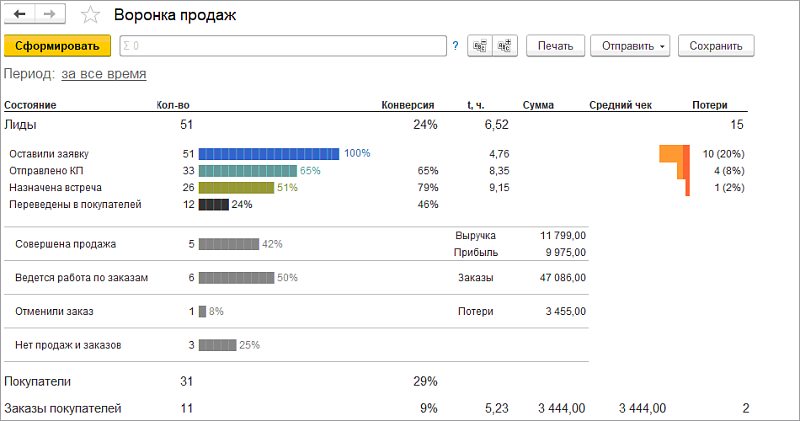Click the Заказы покупателей row label
This screenshot has height=421, width=800.
(x=63, y=408)
